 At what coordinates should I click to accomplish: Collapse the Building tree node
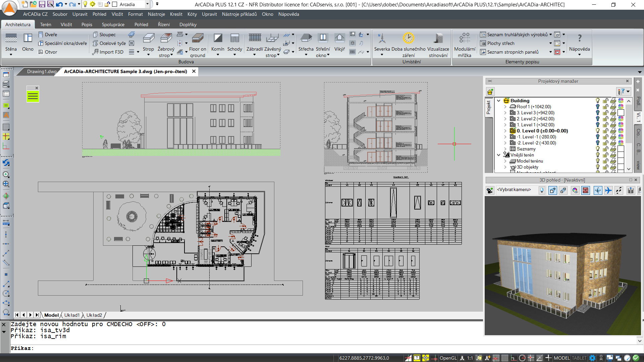pos(499,101)
